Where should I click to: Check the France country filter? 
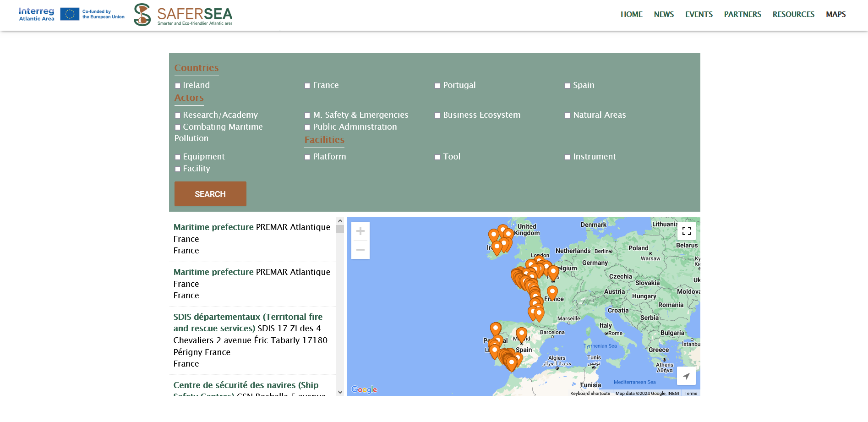pos(307,86)
